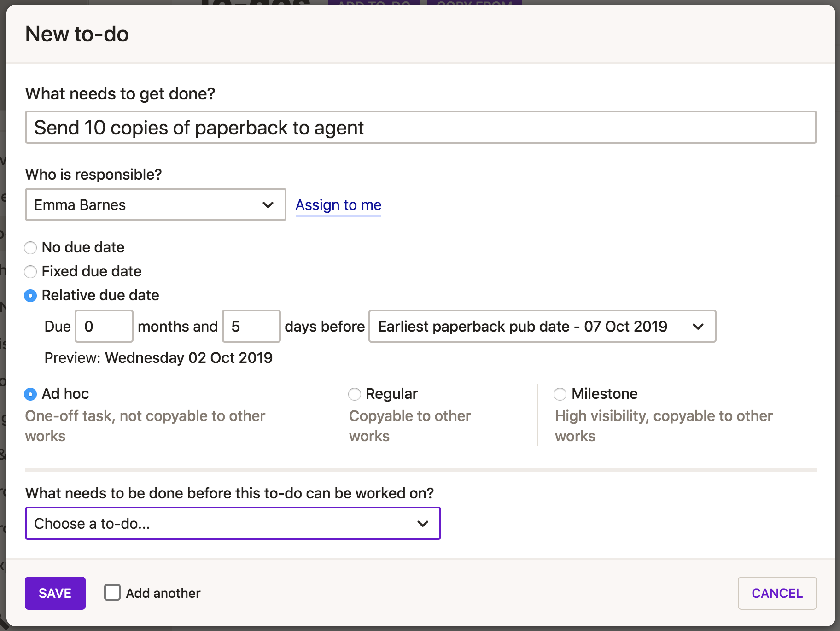This screenshot has width=840, height=631.
Task: Click the chevron on the pub date selector
Action: point(698,327)
